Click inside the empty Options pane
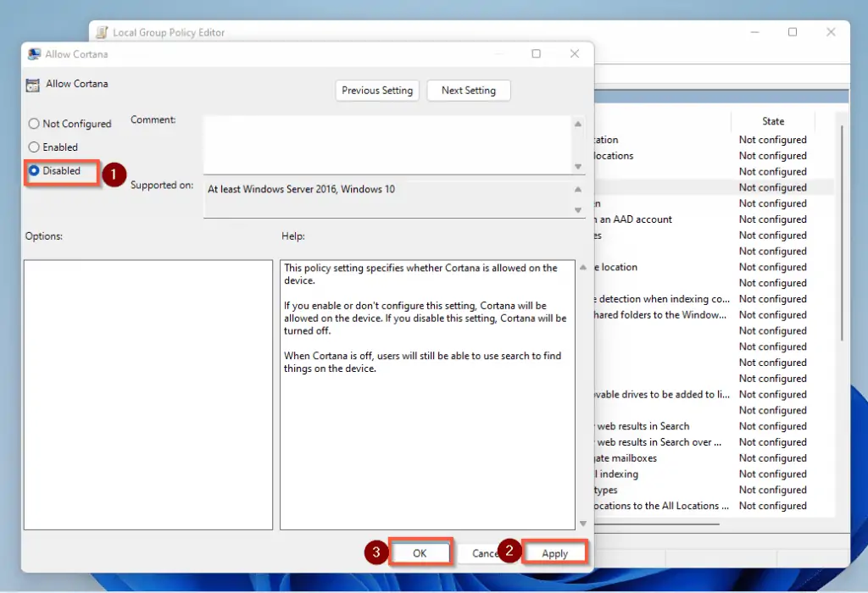This screenshot has height=593, width=868. pos(148,394)
